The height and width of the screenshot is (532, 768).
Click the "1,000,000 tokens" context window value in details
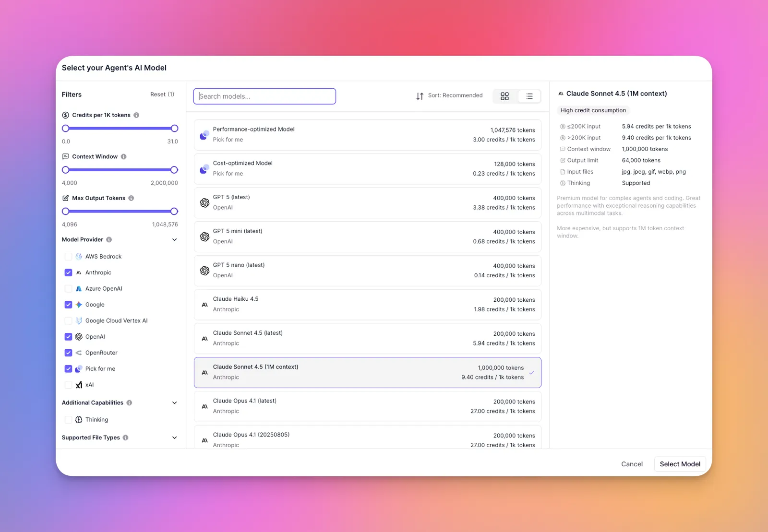pos(645,149)
